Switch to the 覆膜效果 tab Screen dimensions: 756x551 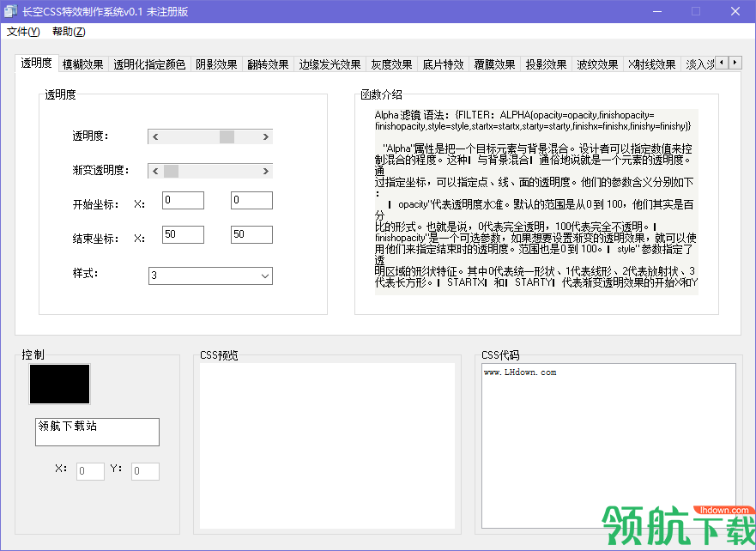[x=494, y=64]
